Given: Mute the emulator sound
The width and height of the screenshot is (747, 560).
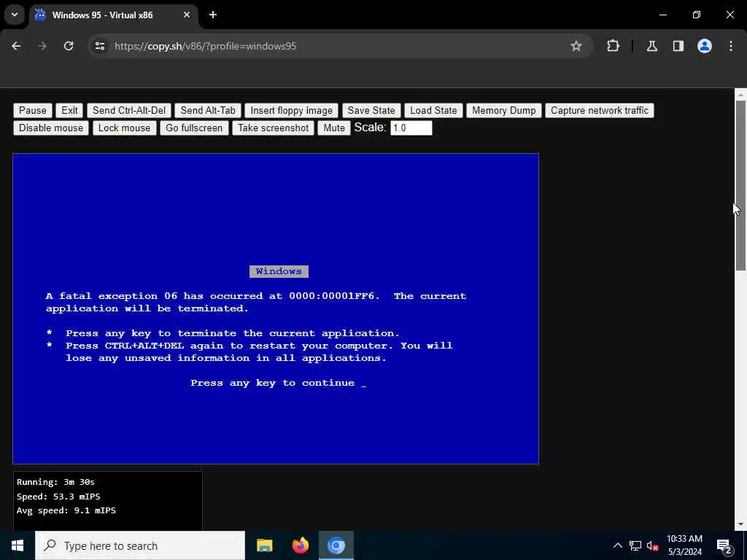Looking at the screenshot, I should (334, 128).
